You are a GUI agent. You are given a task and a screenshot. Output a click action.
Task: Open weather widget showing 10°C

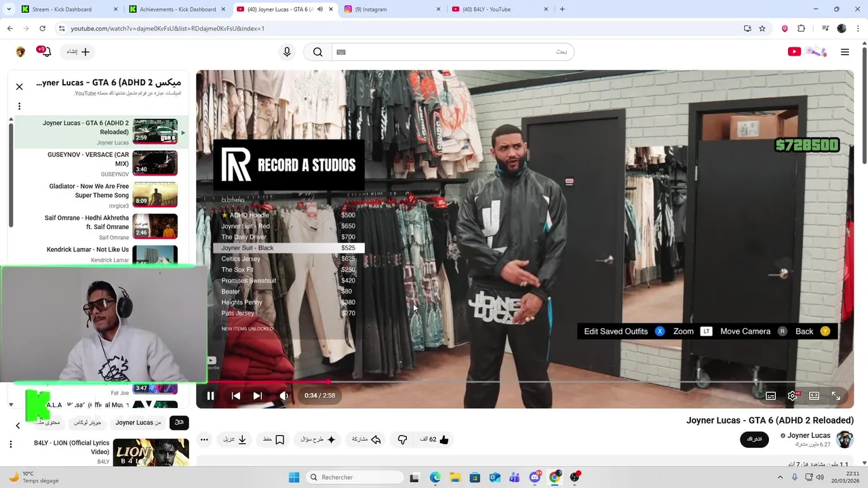click(x=33, y=478)
